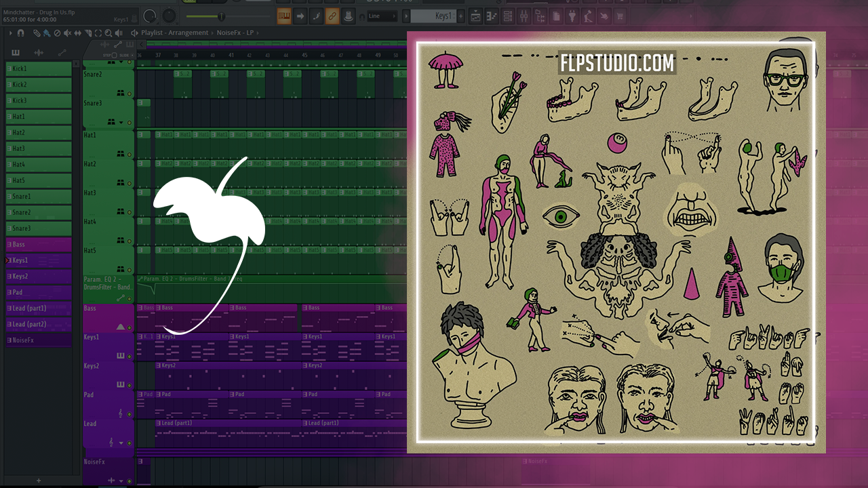The width and height of the screenshot is (868, 488).
Task: Click the Playlist - Arrangement breadcrumb
Action: point(174,33)
